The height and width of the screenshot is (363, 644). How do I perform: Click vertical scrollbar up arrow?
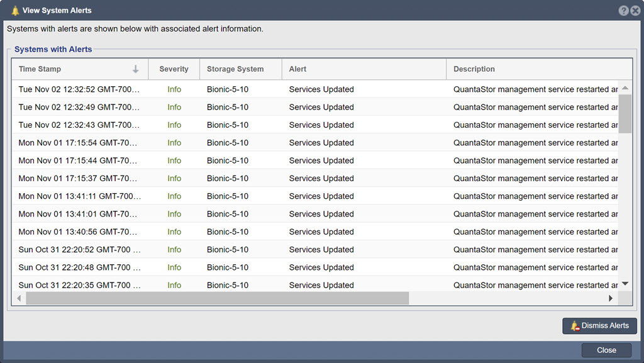click(x=625, y=88)
